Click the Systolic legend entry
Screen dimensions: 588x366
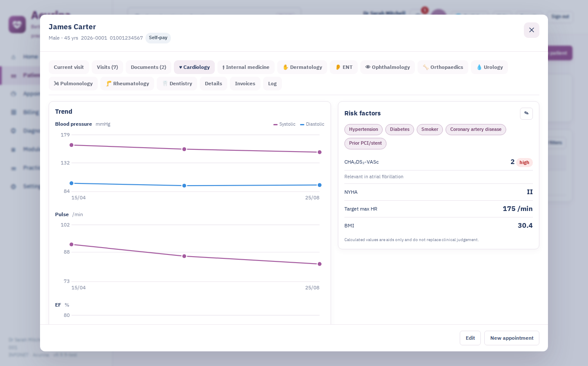pos(285,124)
